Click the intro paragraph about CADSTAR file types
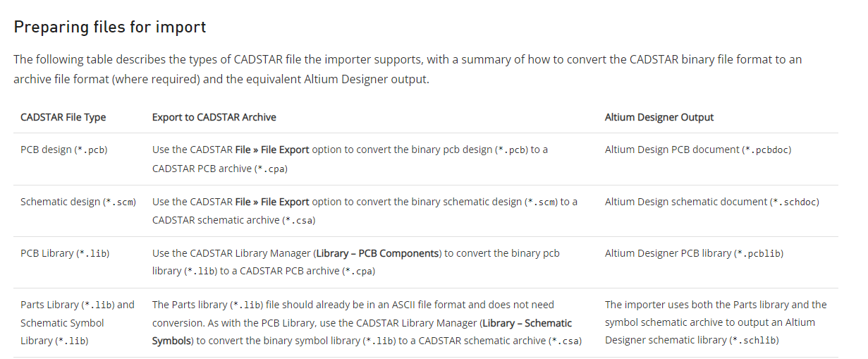Viewport: 868px width, 359px height. point(408,69)
